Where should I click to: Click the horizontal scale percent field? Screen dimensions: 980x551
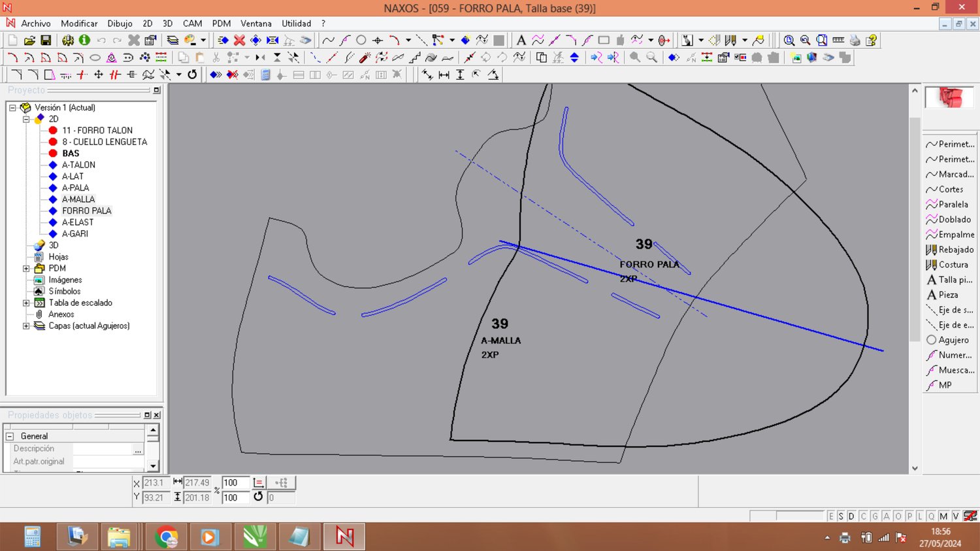click(236, 483)
